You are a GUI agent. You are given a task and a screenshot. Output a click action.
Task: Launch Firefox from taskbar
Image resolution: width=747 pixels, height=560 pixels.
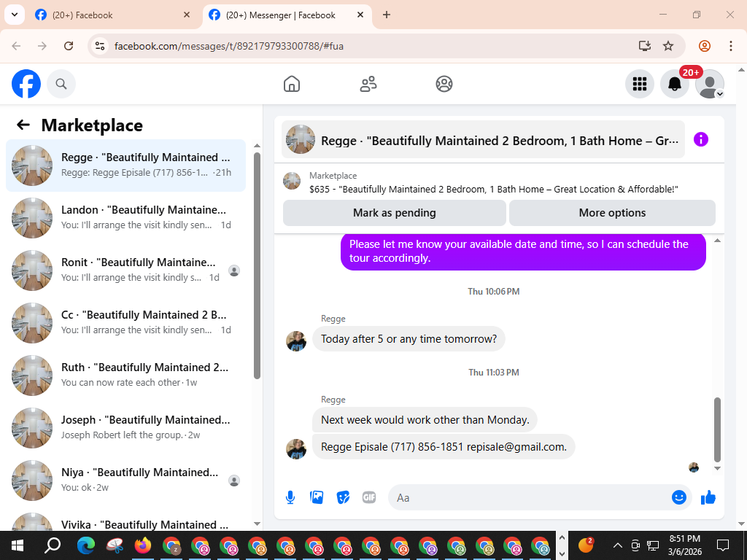tap(142, 545)
